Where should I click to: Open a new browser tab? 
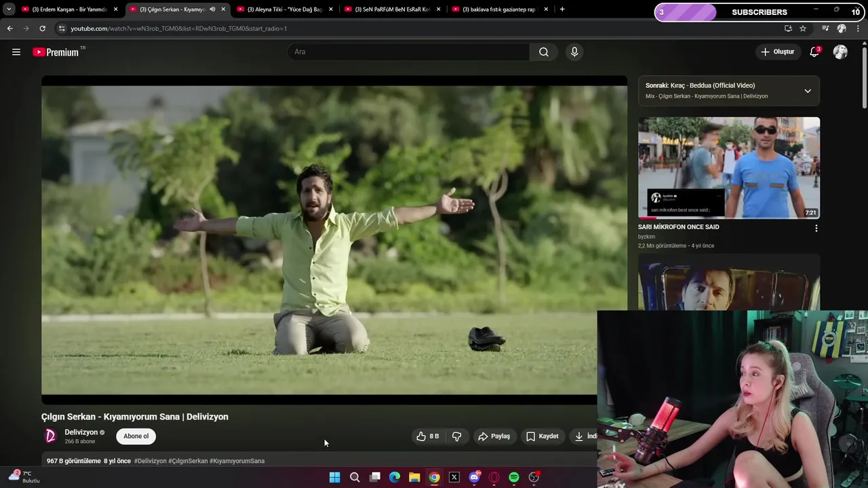(x=562, y=9)
